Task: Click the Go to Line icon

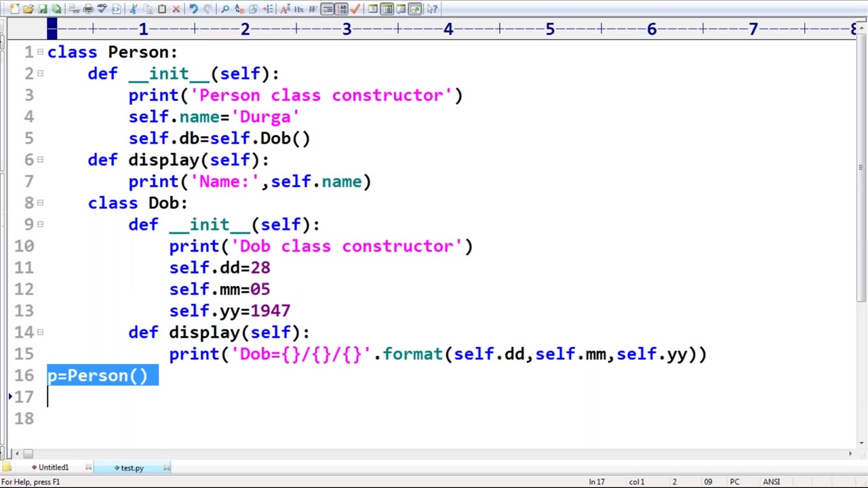Action: coord(267,9)
